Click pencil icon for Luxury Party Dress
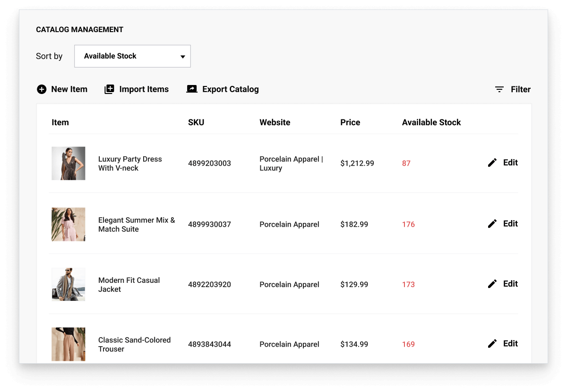 pyautogui.click(x=492, y=163)
